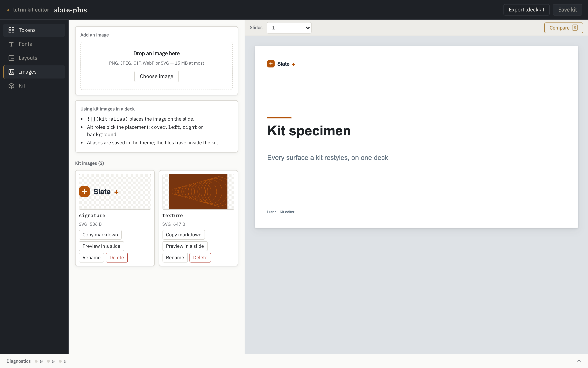This screenshot has height=368, width=588.
Task: Delete the signature image
Action: click(117, 258)
